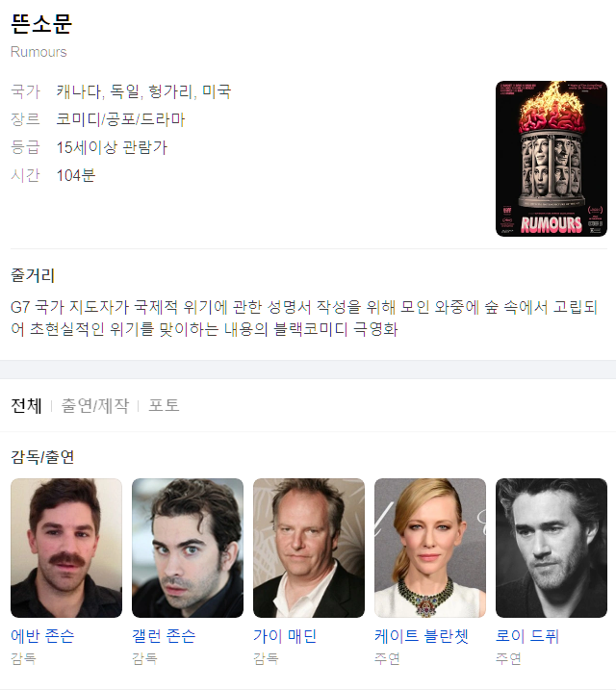
Task: Open the 포토 tab
Action: (x=164, y=405)
